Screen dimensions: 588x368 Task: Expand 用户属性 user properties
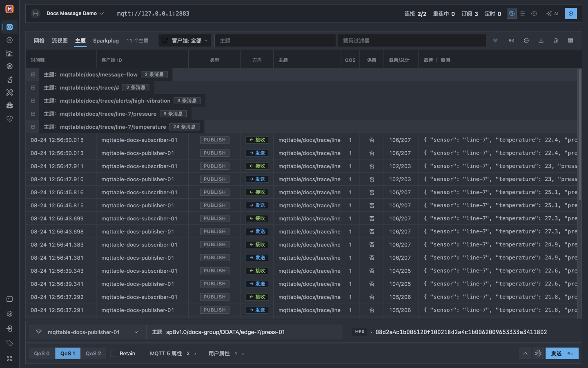pos(226,353)
